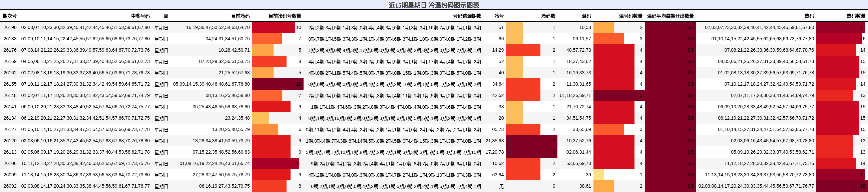Click period number 26134
The image size is (868, 192).
(x=10, y=118)
